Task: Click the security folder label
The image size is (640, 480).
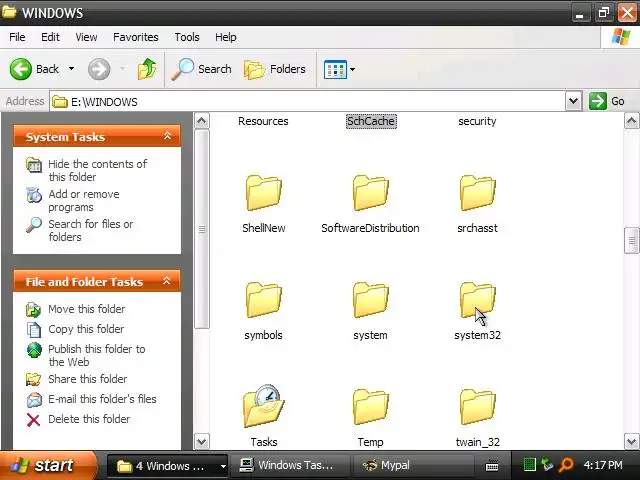Action: pos(477,121)
